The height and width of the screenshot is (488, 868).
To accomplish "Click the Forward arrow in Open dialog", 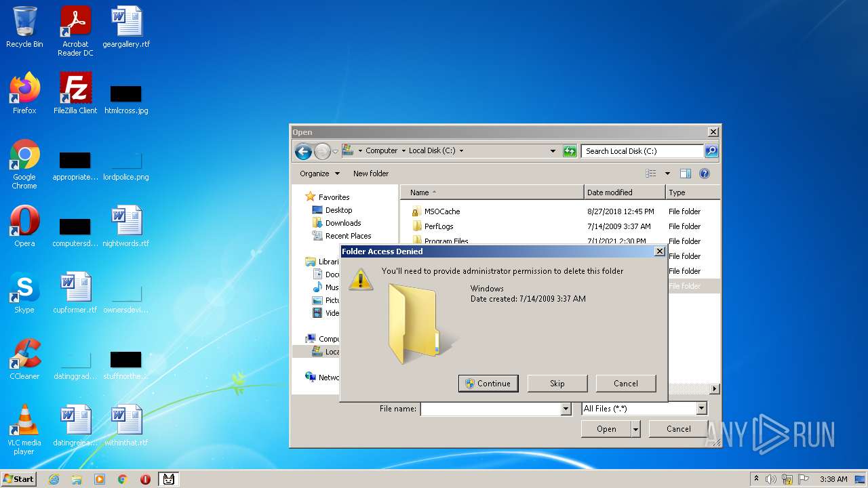I will [x=322, y=151].
